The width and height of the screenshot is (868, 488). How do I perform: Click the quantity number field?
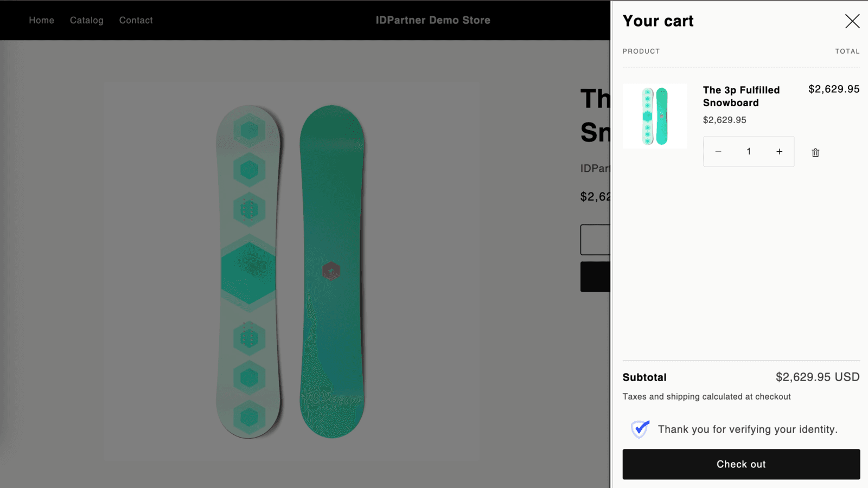point(749,152)
